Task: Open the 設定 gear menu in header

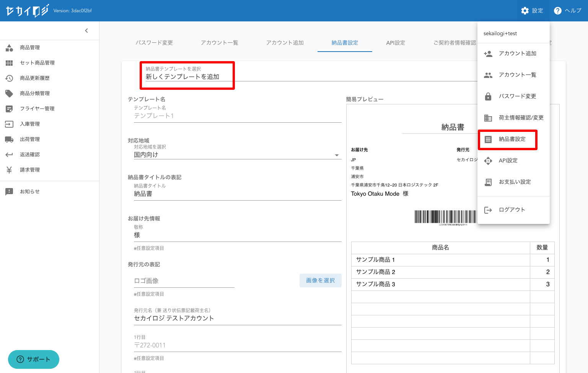Action: tap(525, 11)
